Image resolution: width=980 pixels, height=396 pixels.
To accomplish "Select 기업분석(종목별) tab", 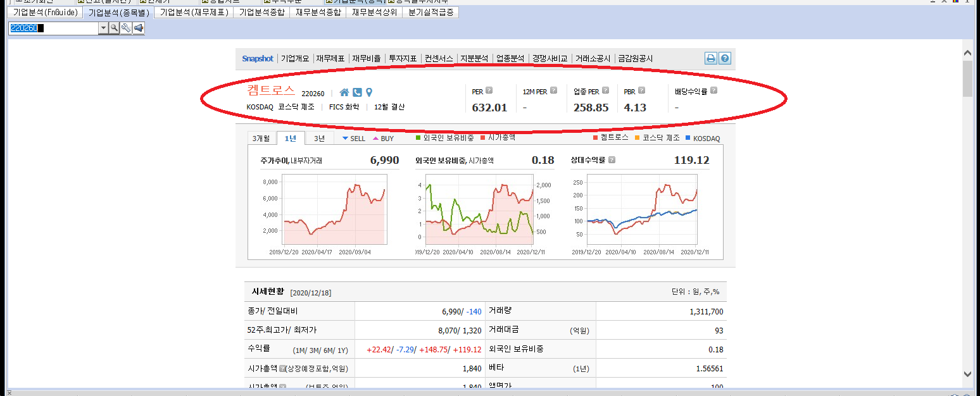I will click(x=119, y=12).
